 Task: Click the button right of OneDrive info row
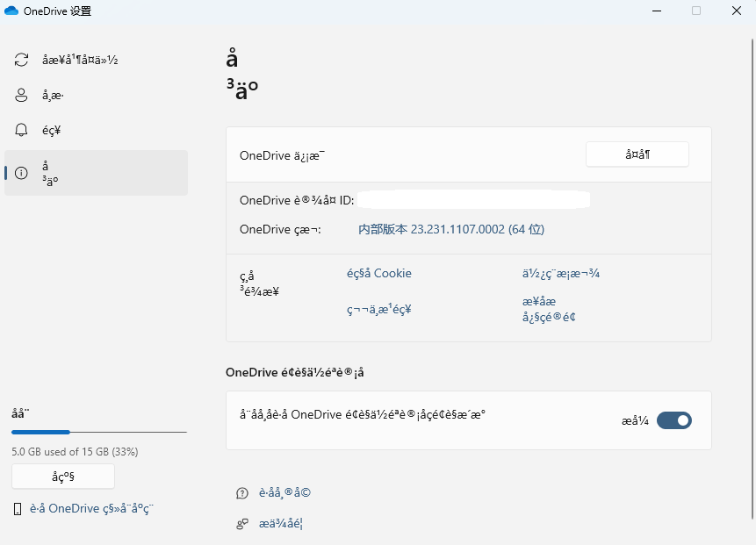[x=637, y=154]
